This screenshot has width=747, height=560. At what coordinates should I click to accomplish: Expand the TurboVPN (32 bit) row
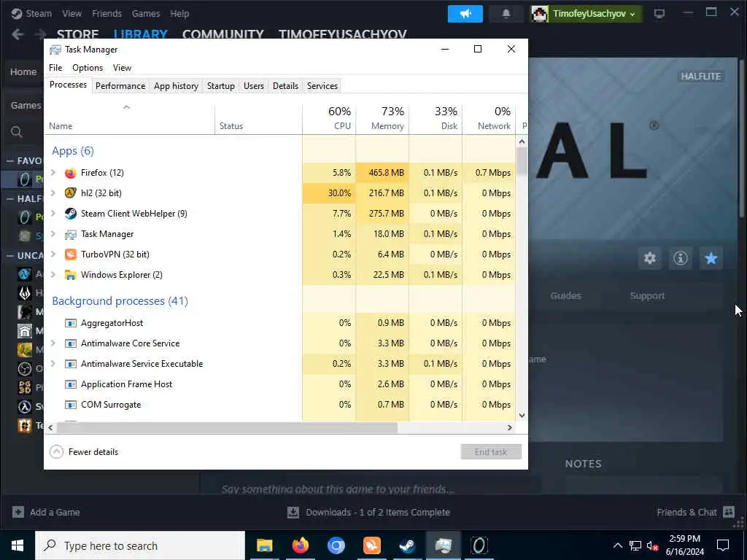(53, 254)
